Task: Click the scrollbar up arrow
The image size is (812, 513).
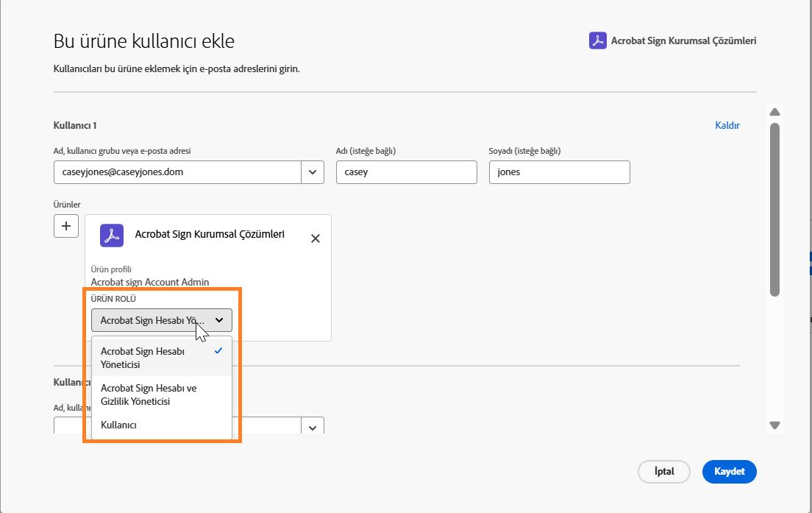Action: pos(774,113)
